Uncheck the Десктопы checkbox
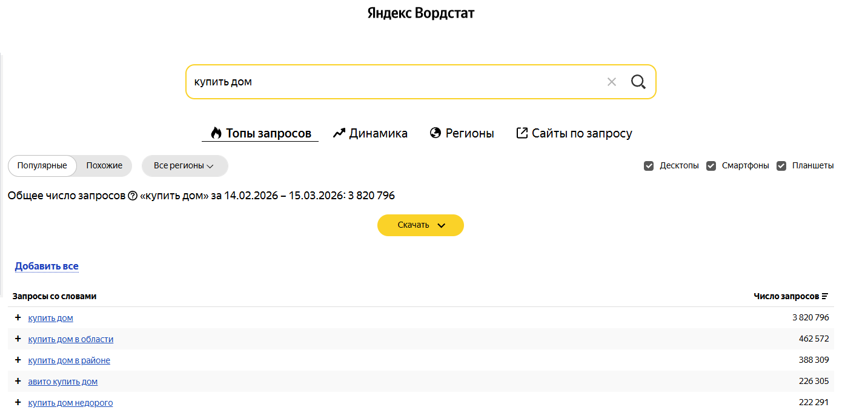 click(649, 166)
